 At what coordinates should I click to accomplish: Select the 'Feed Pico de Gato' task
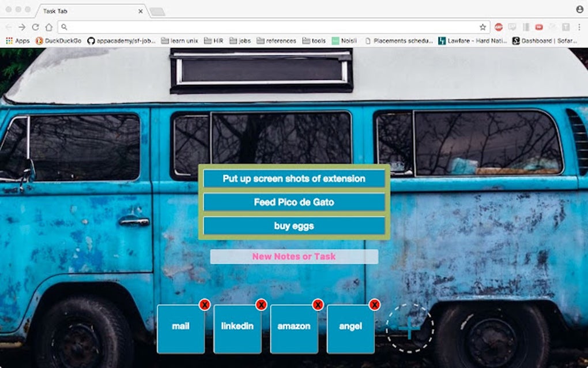(x=294, y=202)
